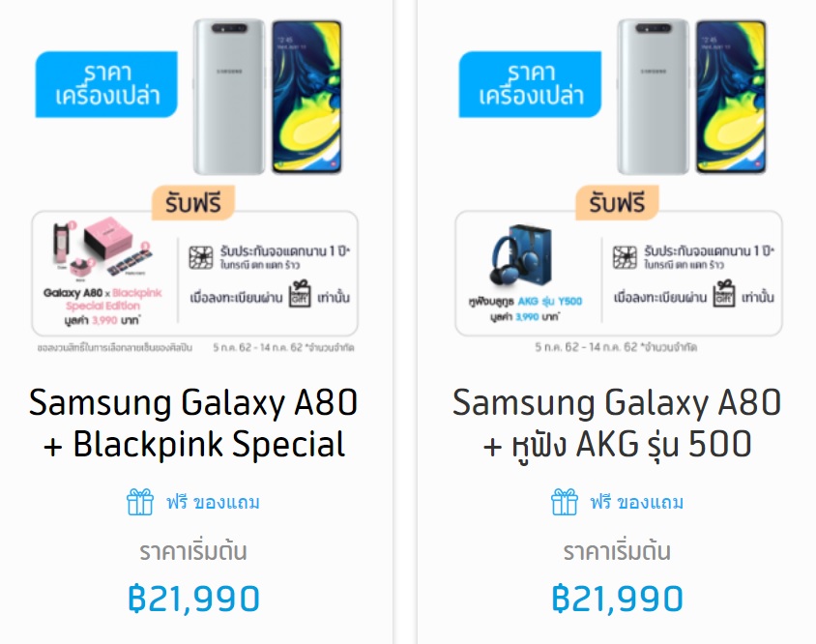
Task: Open the Samsung Galaxy A80 + Blackpink Special title
Action: (193, 424)
